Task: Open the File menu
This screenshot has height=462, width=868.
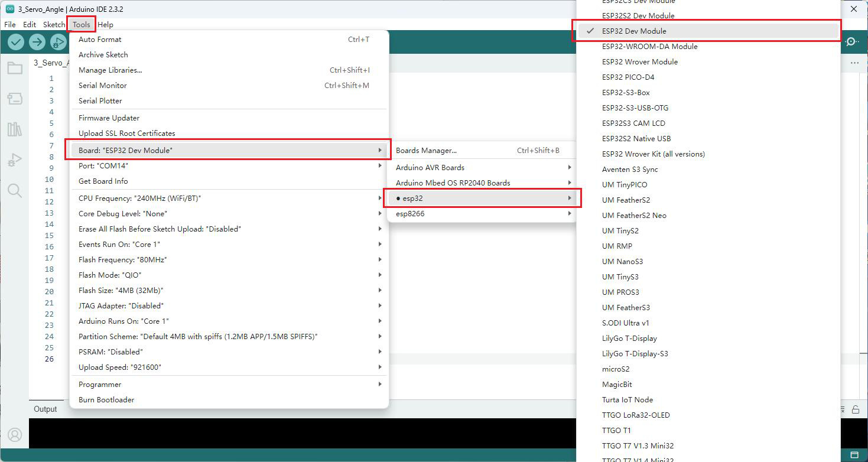Action: 10,25
